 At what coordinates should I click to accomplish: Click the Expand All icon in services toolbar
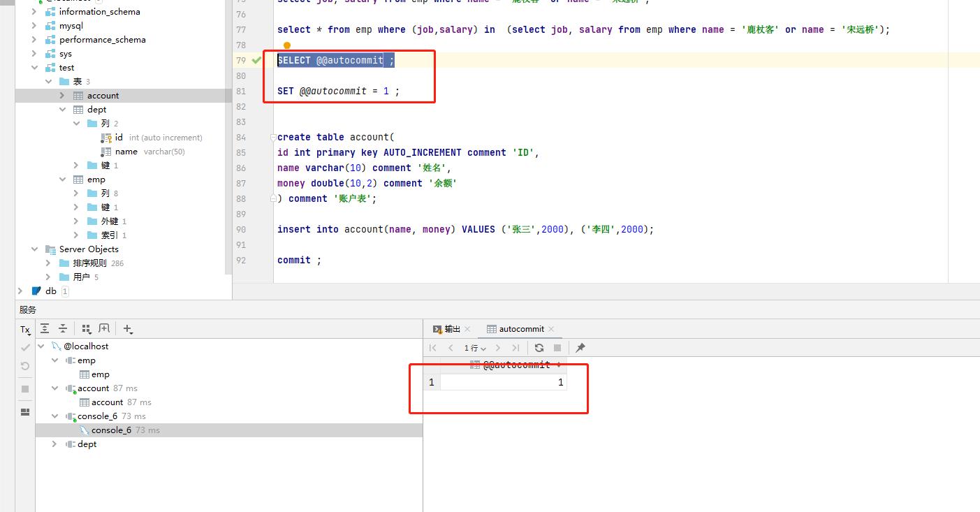pyautogui.click(x=45, y=328)
